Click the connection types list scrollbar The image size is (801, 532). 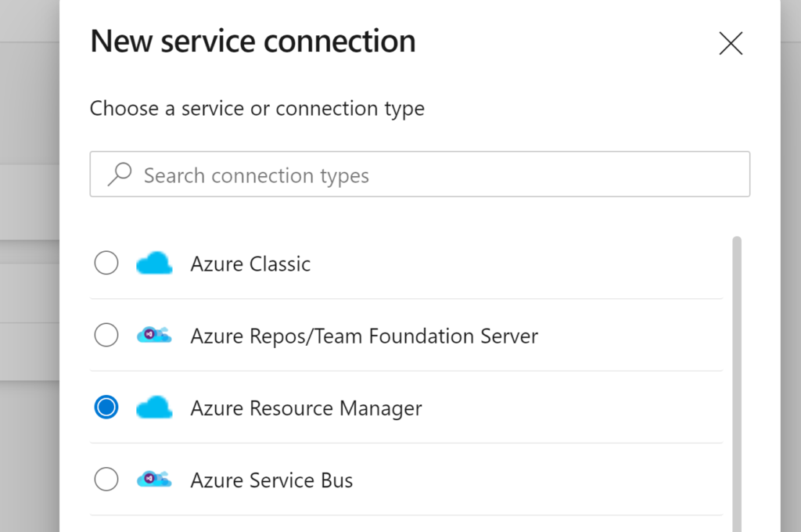(x=737, y=384)
